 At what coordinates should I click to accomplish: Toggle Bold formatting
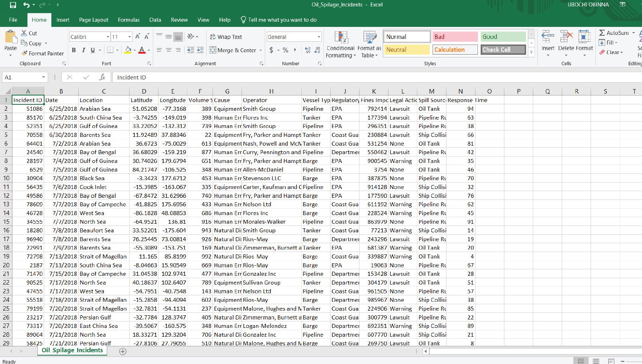click(74, 50)
